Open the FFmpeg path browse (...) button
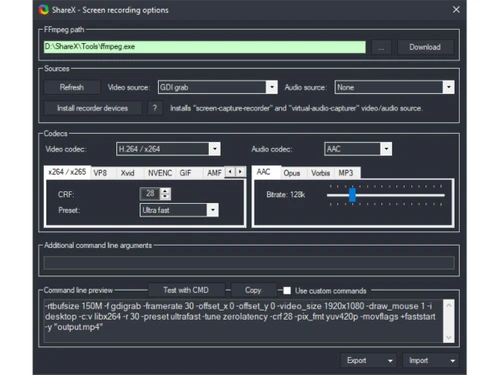The height and width of the screenshot is (375, 500). (x=381, y=47)
